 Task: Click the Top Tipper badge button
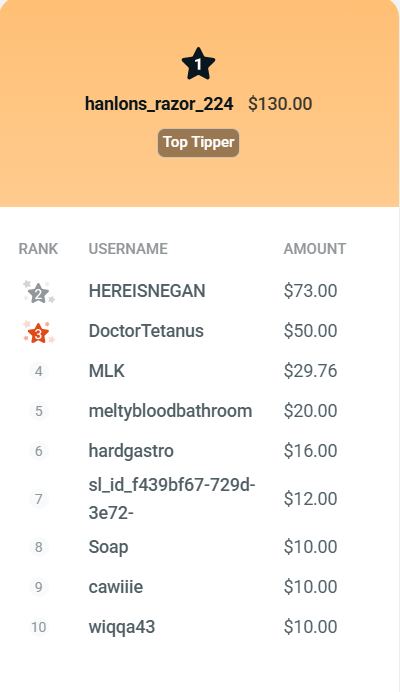click(199, 143)
